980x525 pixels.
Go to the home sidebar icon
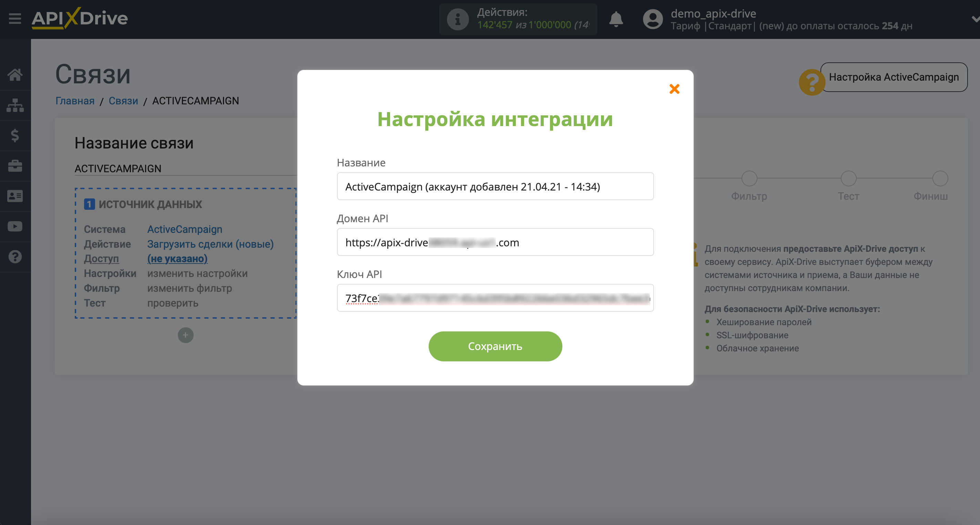coord(15,74)
